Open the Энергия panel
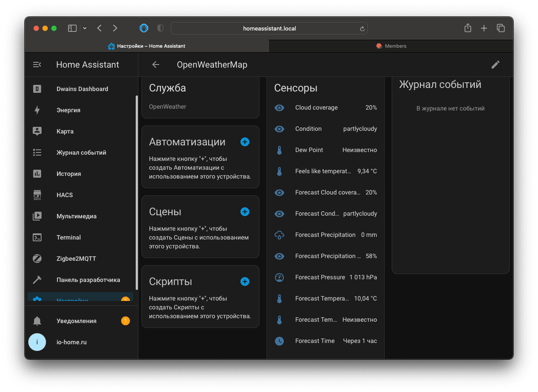538x392 pixels. pos(80,110)
